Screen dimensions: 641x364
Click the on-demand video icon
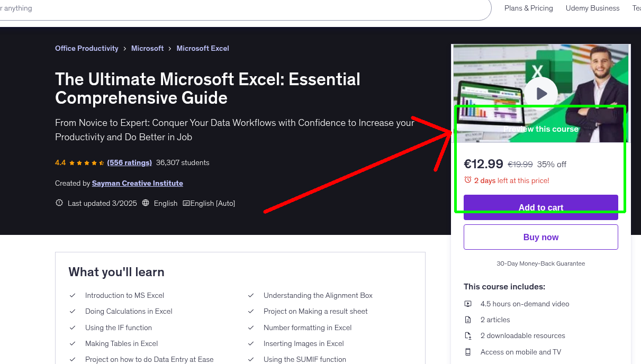coord(468,304)
